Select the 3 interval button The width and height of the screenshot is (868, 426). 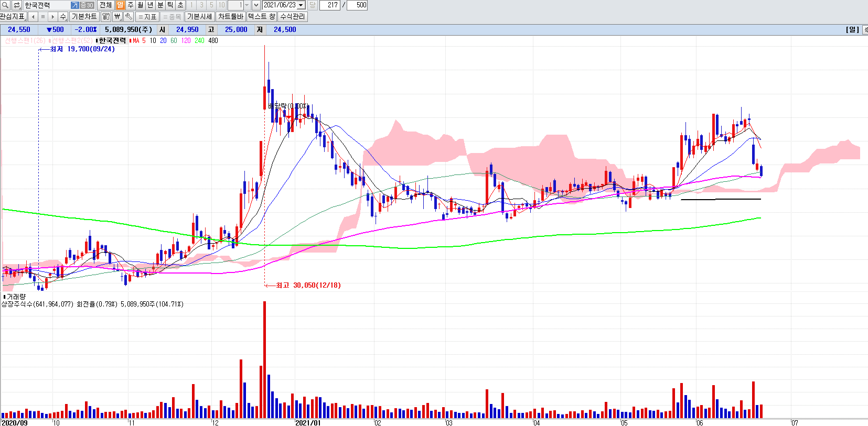click(201, 5)
